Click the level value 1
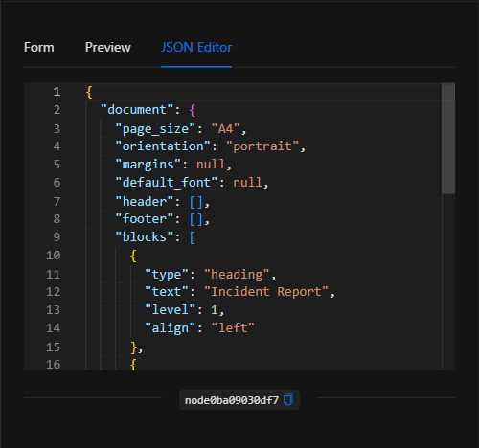This screenshot has height=448, width=479. click(x=215, y=310)
